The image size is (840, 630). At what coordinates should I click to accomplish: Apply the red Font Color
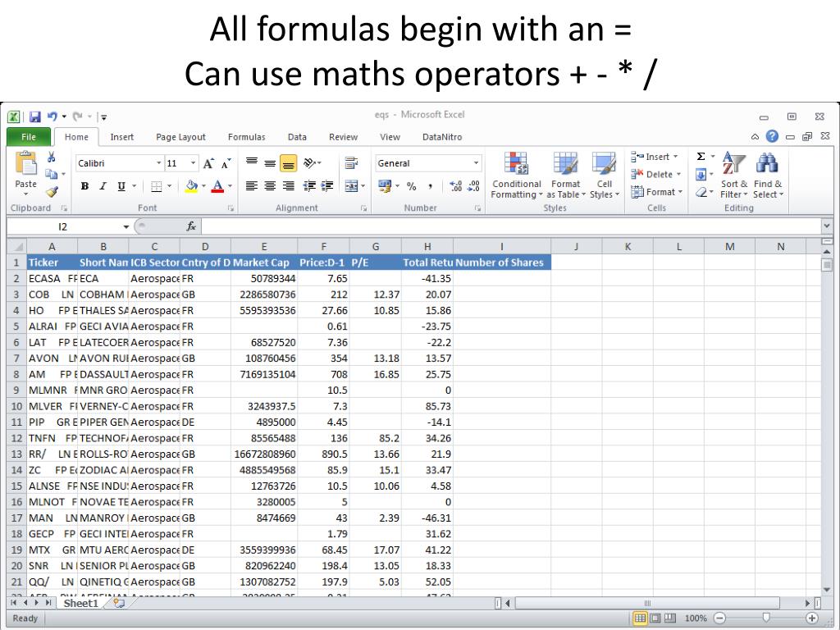tap(217, 186)
